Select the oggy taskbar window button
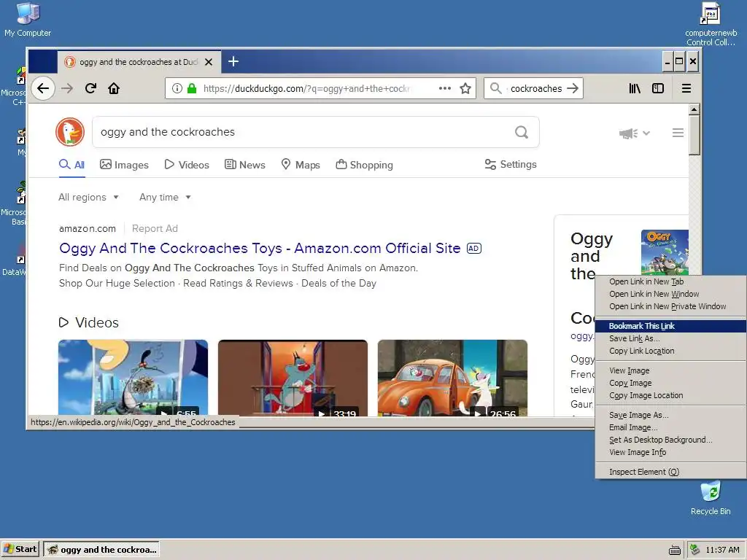Screen dimensions: 747x560 click(x=101, y=549)
